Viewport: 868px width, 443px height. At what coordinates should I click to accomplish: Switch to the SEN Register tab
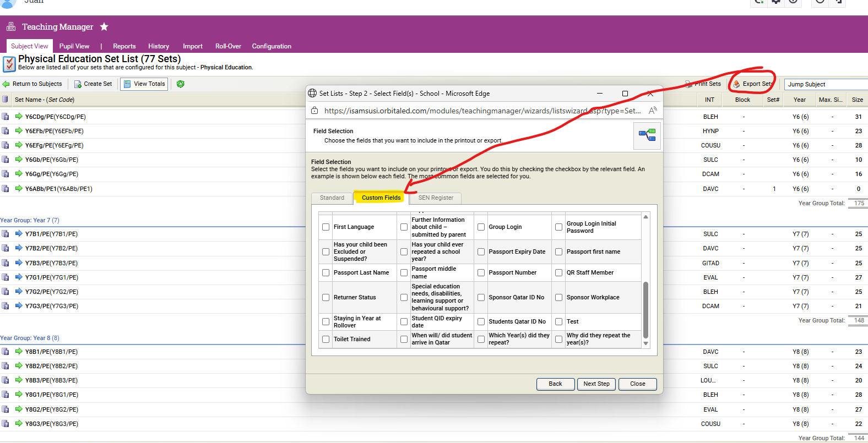[x=435, y=198]
